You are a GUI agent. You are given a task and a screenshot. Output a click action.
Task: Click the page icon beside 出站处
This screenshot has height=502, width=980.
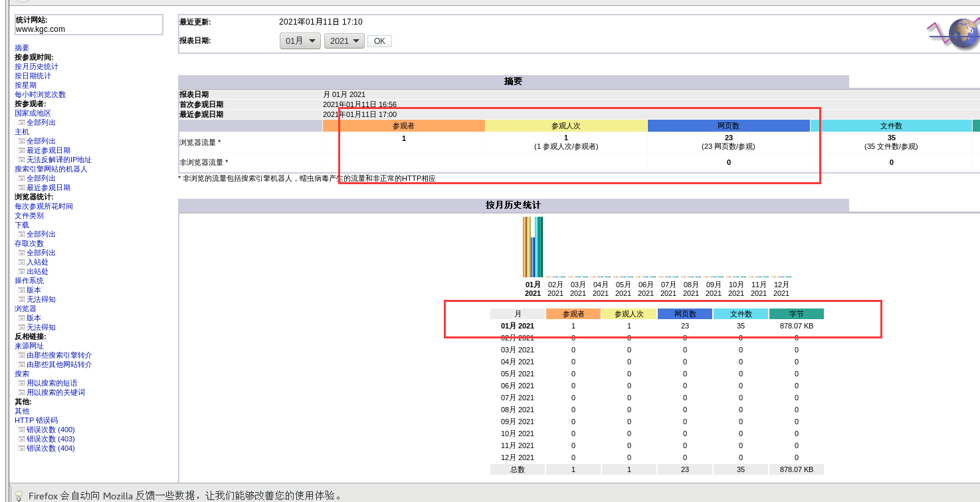coord(23,271)
